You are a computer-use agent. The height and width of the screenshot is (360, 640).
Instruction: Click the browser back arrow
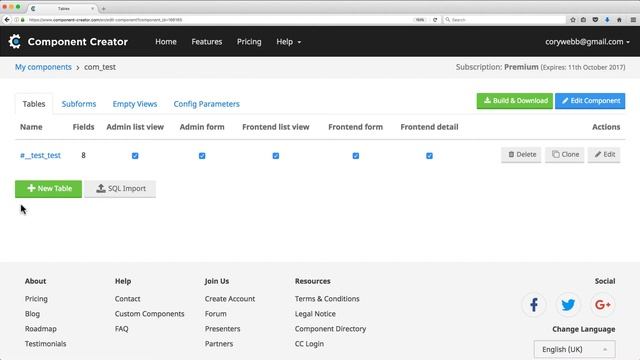tap(7, 20)
